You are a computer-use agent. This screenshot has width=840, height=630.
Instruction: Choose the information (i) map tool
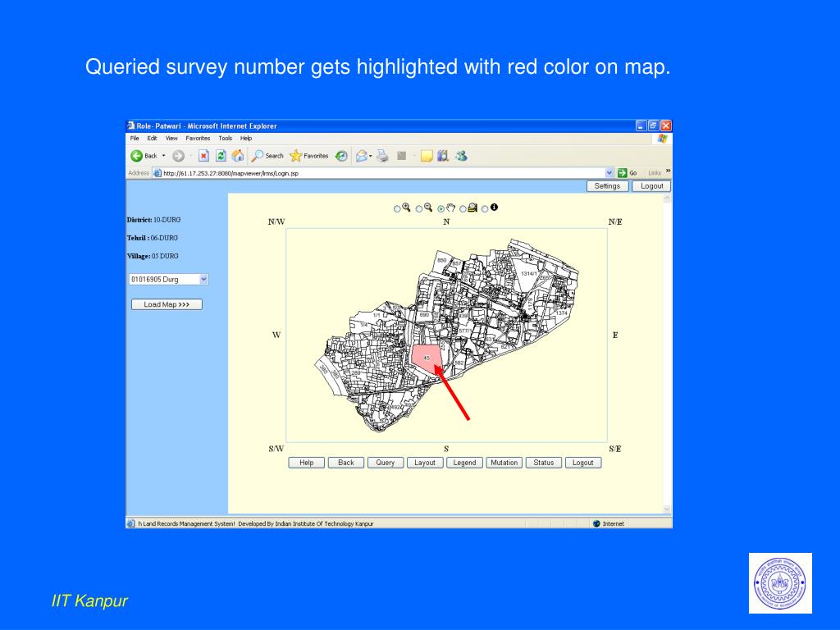[495, 208]
